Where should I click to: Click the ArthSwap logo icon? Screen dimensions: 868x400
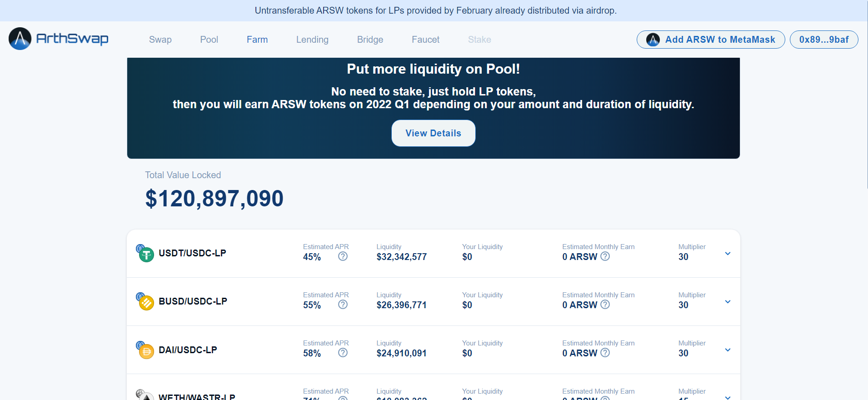coord(20,39)
